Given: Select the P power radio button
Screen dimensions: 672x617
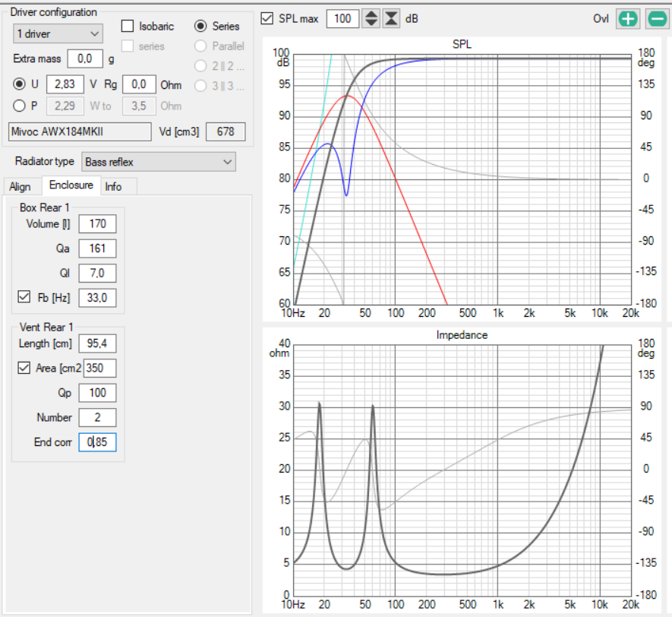Looking at the screenshot, I should coord(20,106).
